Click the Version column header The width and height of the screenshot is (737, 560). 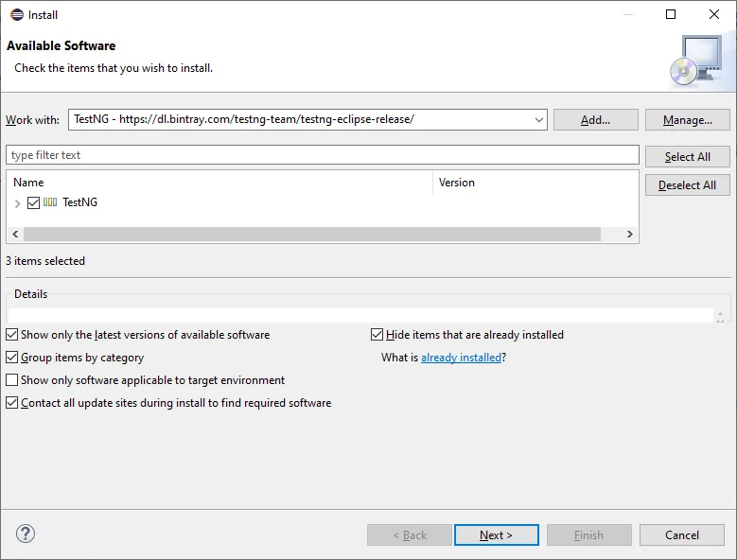coord(457,183)
